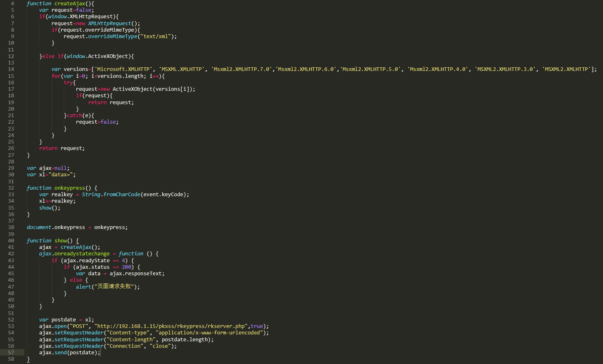Viewport: 603px width, 364px height.
Task: Click ajax.readyState on line 43
Action: click(x=86, y=261)
